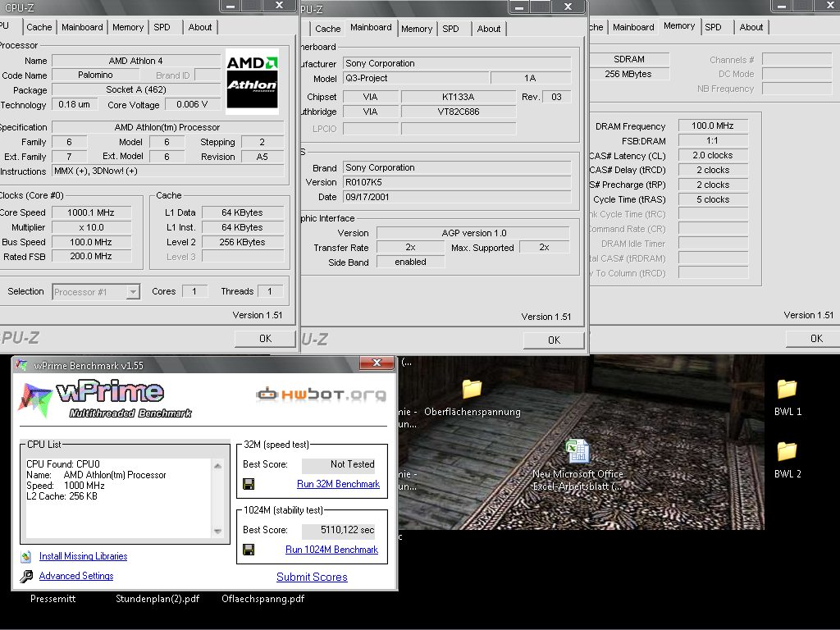
Task: Open the BWL 1 folder icon
Action: pos(787,388)
